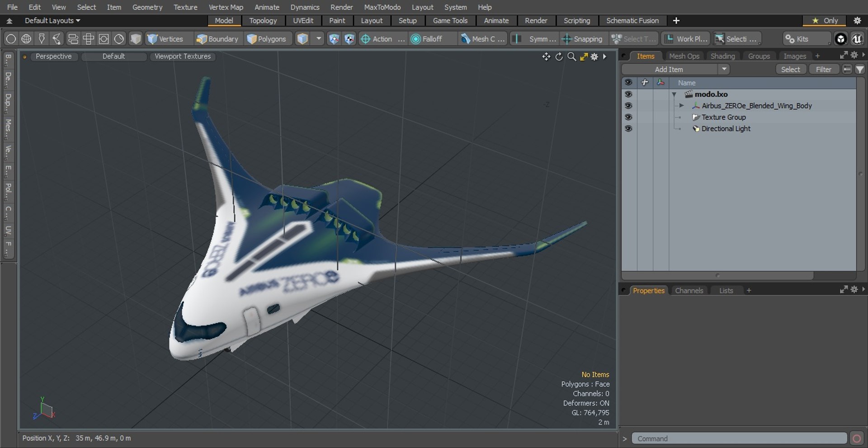Click the second action center axis icon

coord(349,39)
